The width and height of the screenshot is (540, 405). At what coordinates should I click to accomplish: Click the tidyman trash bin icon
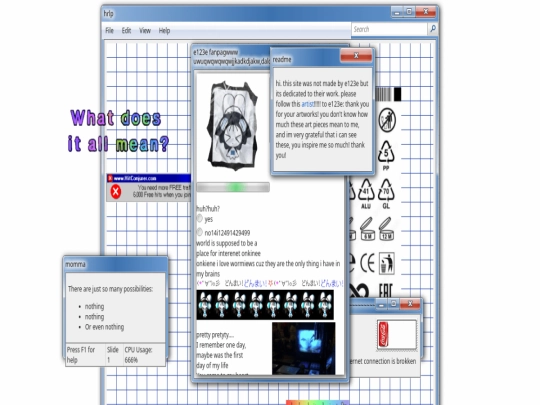pos(387,263)
